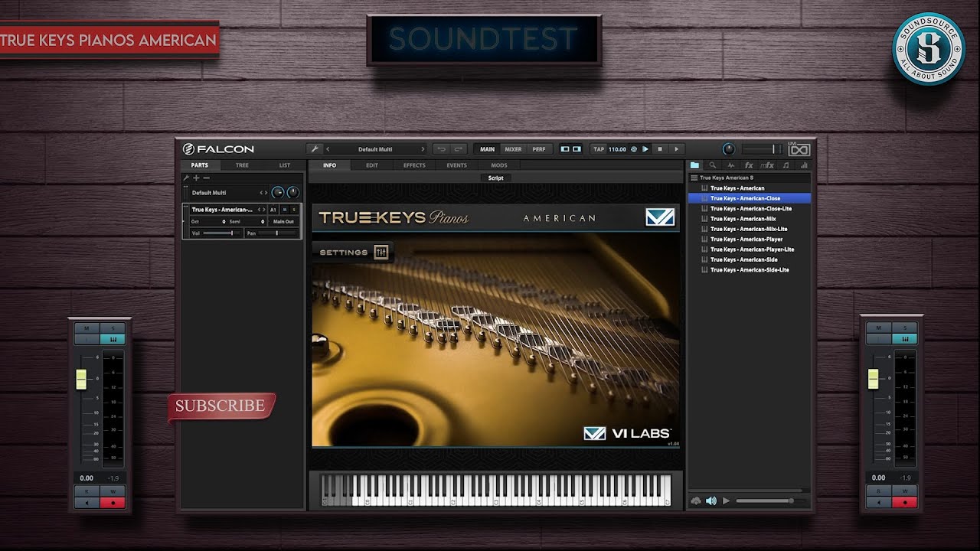This screenshot has width=980, height=551.
Task: Open the fx browser tab
Action: (749, 165)
